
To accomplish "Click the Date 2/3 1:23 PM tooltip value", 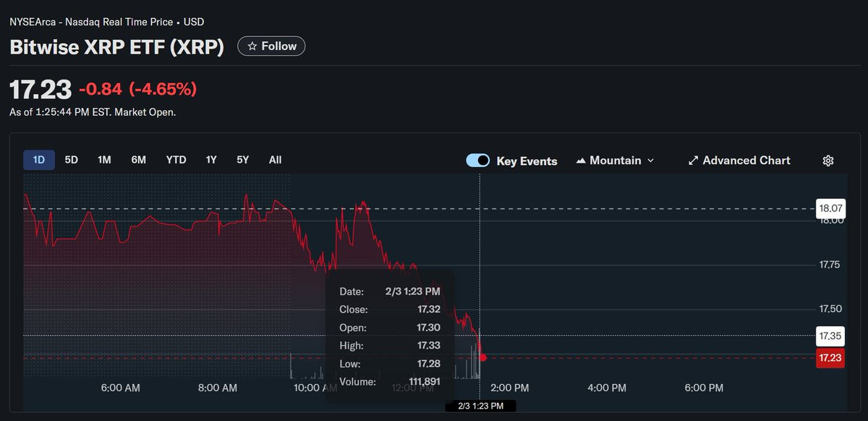I will [x=413, y=292].
